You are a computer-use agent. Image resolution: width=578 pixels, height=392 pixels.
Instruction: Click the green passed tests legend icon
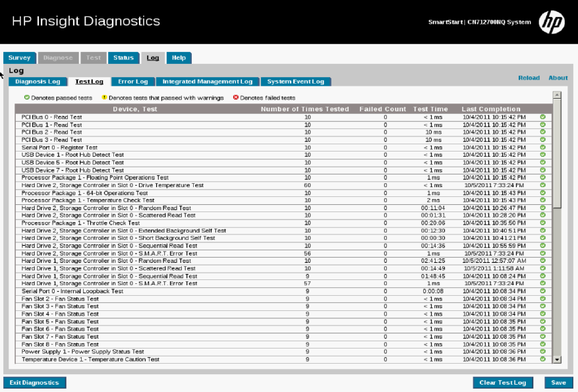coord(27,98)
